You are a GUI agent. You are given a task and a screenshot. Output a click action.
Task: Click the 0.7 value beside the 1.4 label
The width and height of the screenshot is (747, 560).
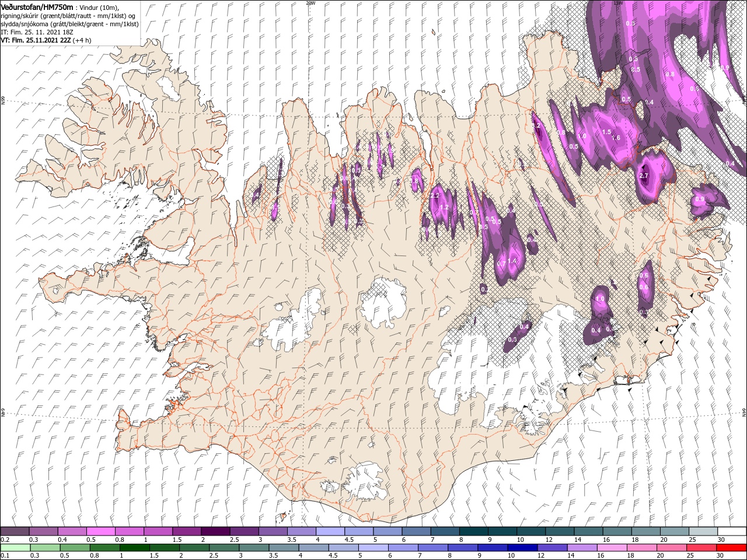tap(501, 264)
